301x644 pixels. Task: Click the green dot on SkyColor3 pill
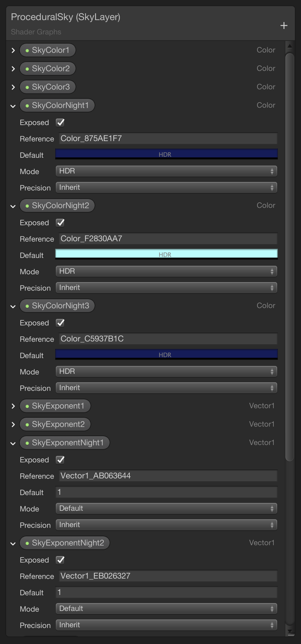27,87
